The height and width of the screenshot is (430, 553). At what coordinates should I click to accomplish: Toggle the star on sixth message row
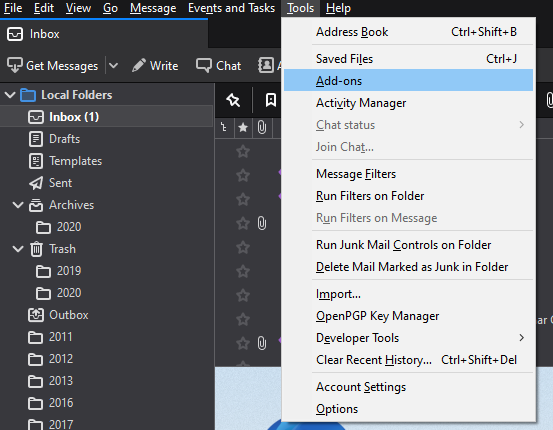pyautogui.click(x=243, y=271)
